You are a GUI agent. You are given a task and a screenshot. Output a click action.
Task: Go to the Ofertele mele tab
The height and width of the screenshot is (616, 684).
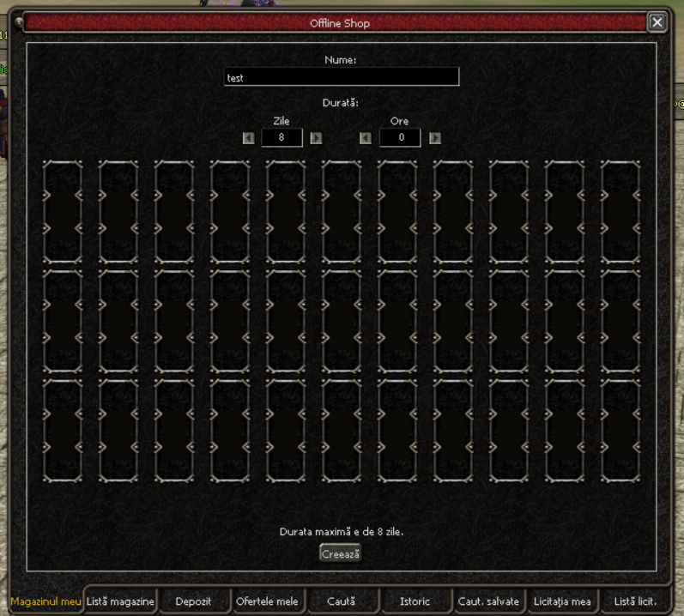tap(267, 601)
